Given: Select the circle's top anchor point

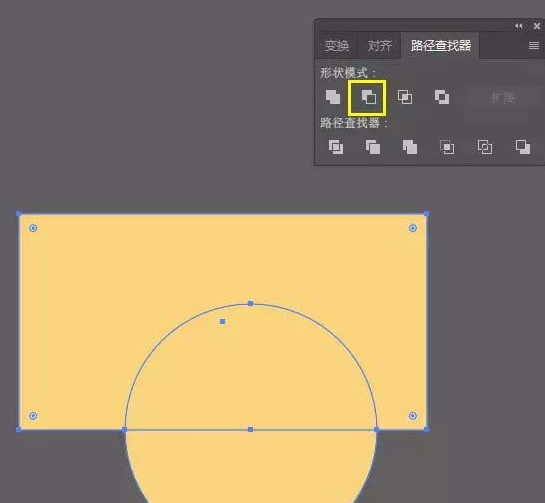Looking at the screenshot, I should (x=250, y=303).
